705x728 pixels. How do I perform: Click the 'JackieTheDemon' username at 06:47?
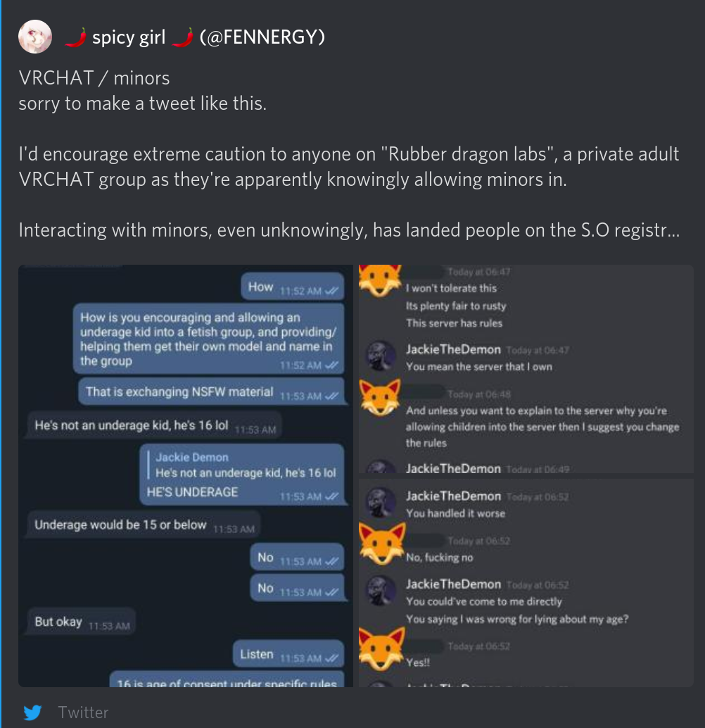point(453,349)
